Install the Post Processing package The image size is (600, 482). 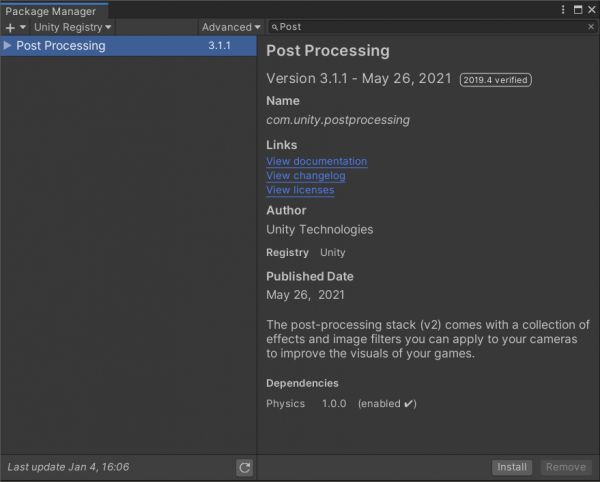[x=512, y=467]
